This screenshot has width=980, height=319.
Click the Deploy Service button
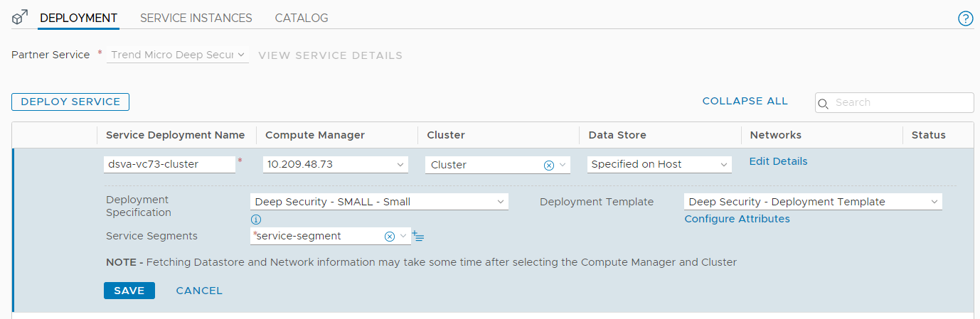[x=70, y=102]
